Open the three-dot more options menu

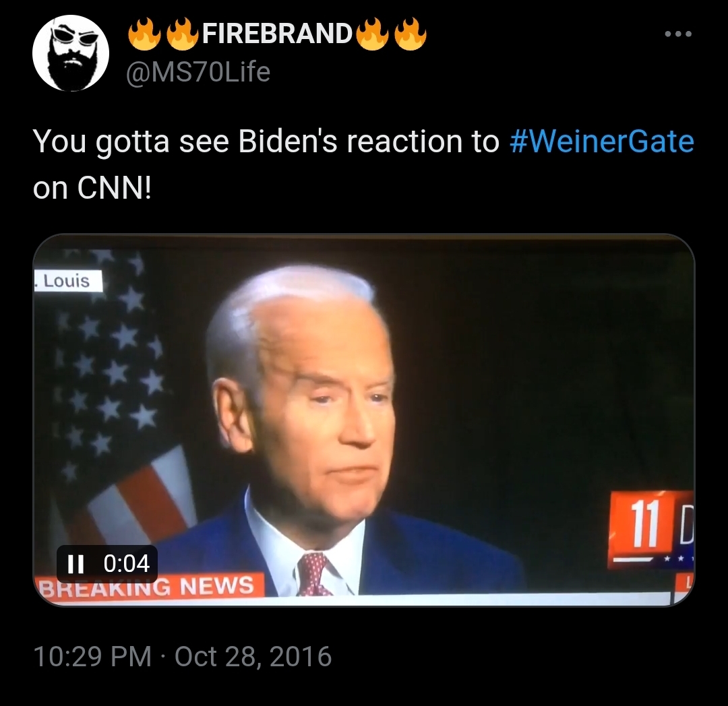click(x=678, y=34)
